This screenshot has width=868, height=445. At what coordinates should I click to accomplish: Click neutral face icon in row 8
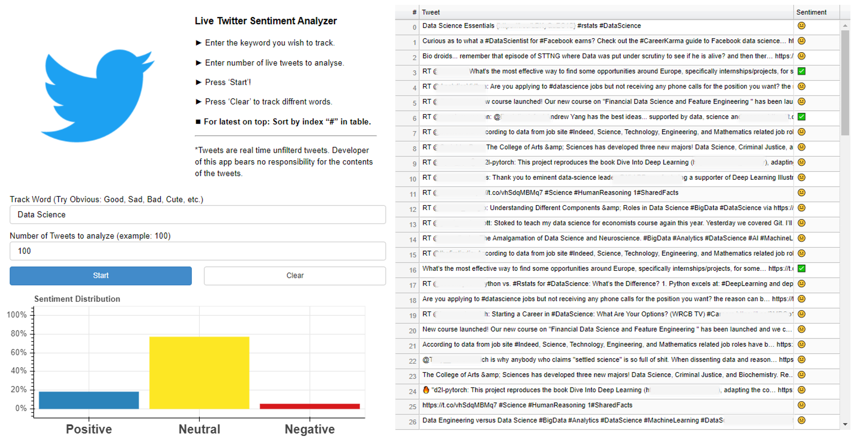pos(802,147)
